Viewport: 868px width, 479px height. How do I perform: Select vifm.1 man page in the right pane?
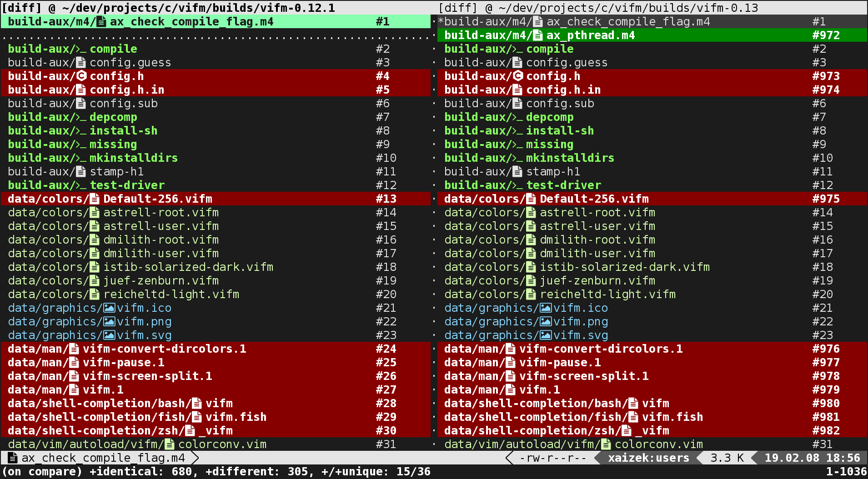(x=540, y=390)
